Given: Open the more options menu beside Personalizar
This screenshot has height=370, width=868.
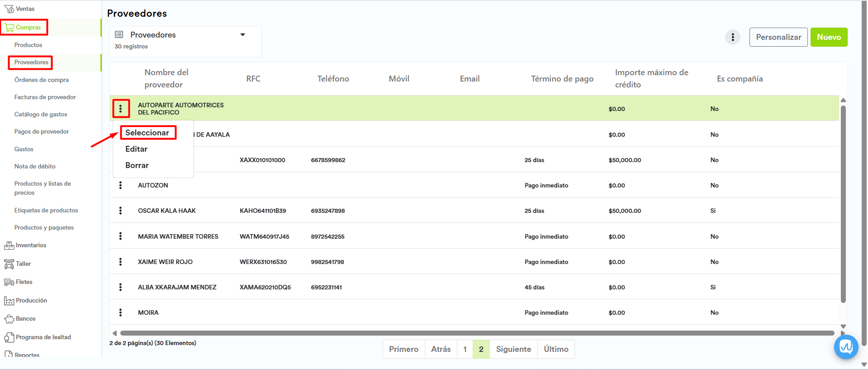Looking at the screenshot, I should point(732,37).
